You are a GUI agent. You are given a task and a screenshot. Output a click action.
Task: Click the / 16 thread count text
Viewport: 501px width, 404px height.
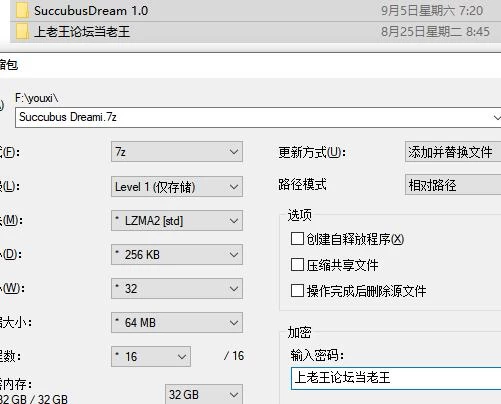coord(234,356)
